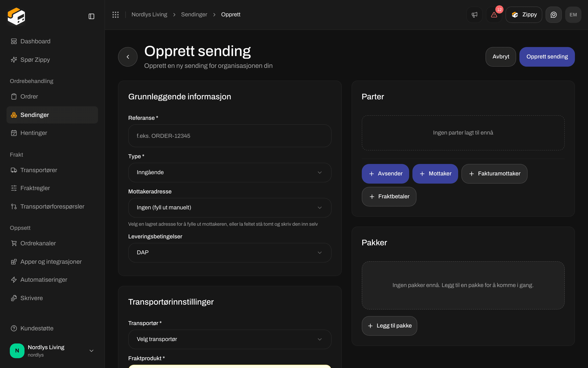Click the Sendinger boxes icon in the sidebar
The height and width of the screenshot is (368, 588).
tap(14, 115)
